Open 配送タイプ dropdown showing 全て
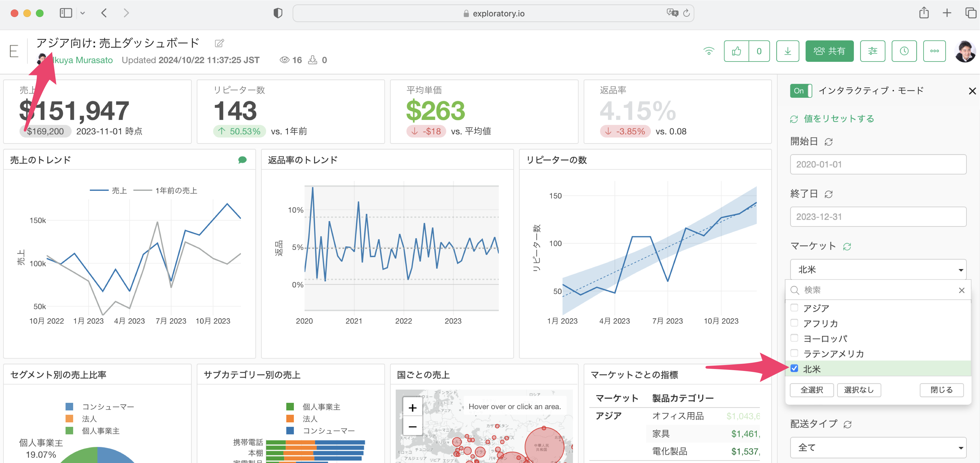980x463 pixels. pos(878,447)
